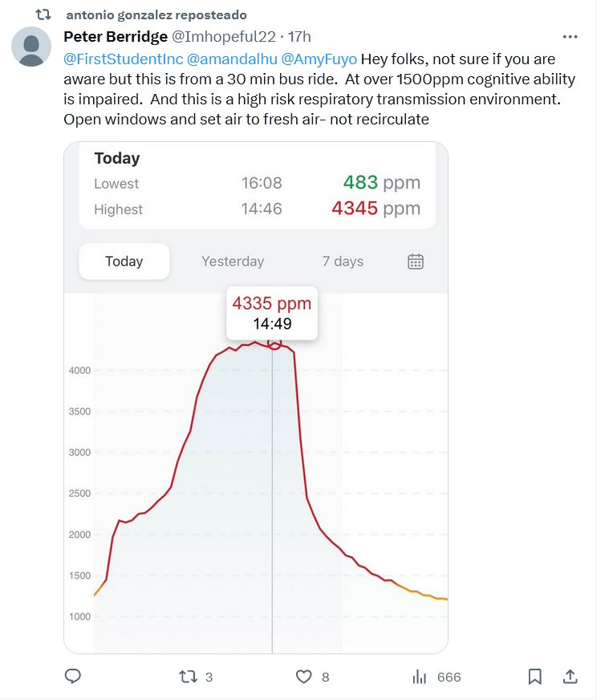
Task: Switch to the Today tab
Action: coord(124,261)
